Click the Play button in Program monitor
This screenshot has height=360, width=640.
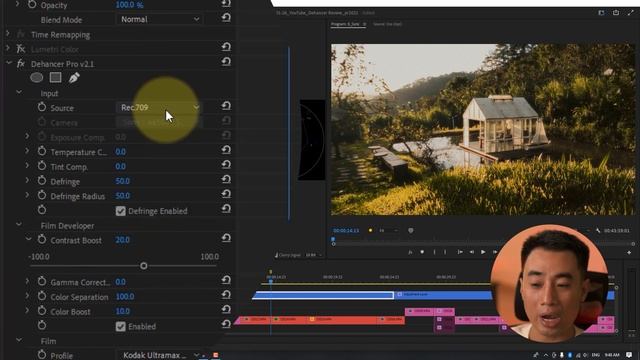coord(483,252)
